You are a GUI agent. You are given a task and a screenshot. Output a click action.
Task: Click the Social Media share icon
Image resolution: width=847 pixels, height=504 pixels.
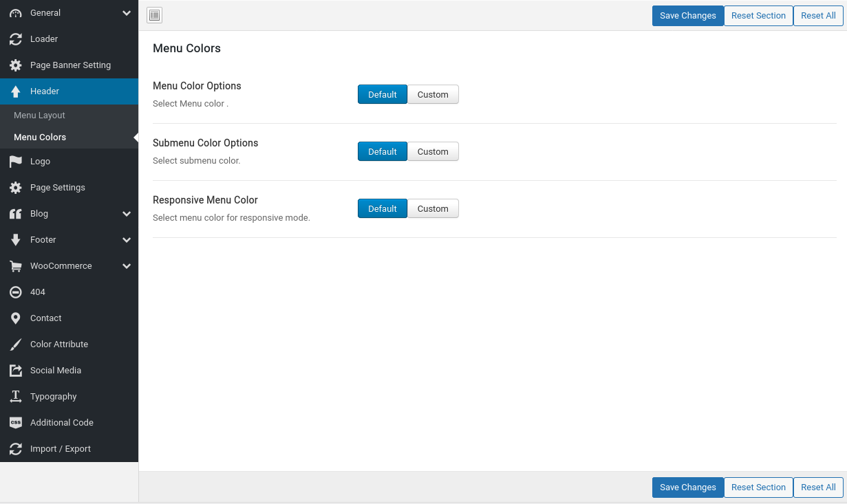click(16, 371)
